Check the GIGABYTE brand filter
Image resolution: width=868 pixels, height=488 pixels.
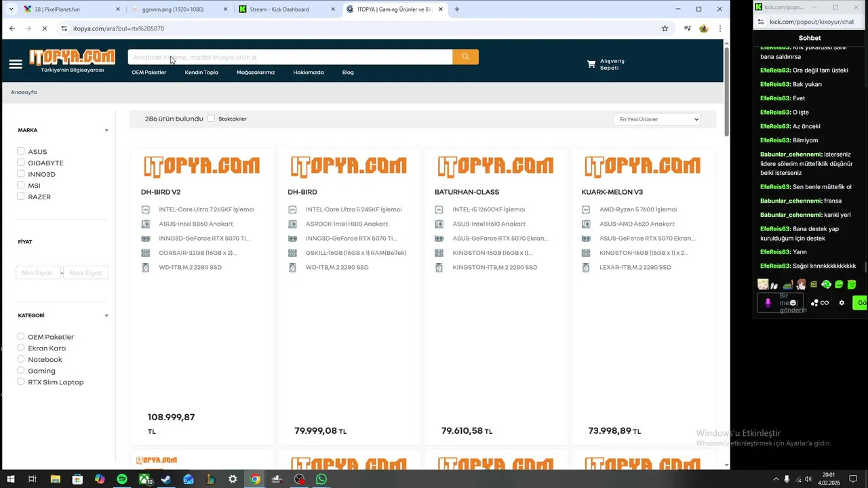(x=21, y=163)
